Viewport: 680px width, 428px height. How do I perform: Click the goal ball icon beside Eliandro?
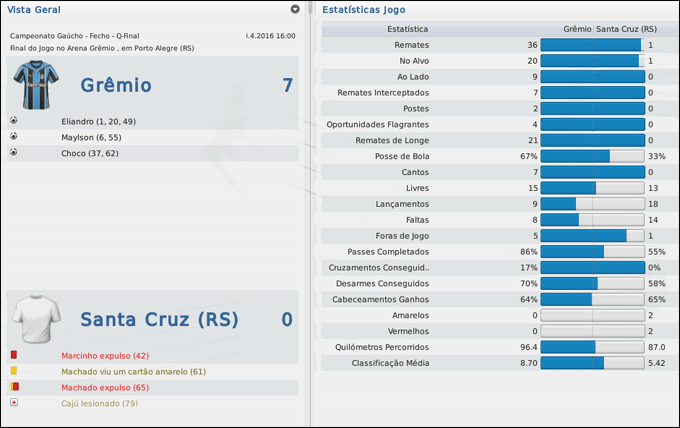tap(14, 121)
